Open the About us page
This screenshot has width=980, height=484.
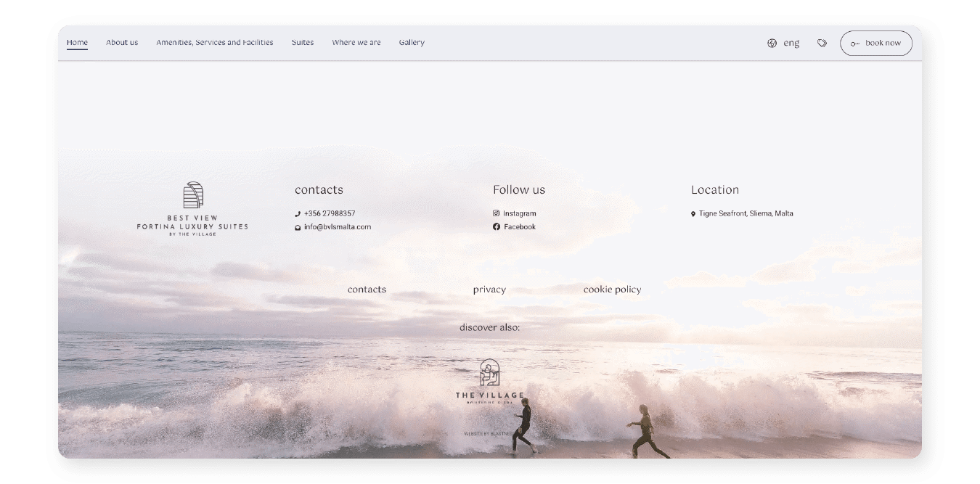pos(122,42)
